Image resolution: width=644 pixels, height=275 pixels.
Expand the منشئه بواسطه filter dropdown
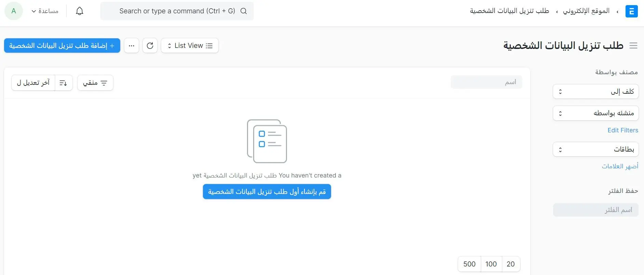click(x=595, y=113)
